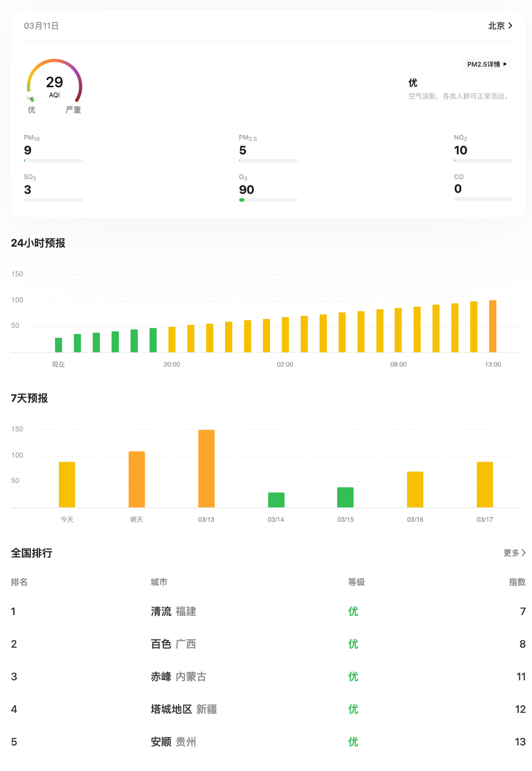
Task: Open ranking row 安顺 贵州
Action: [x=268, y=742]
